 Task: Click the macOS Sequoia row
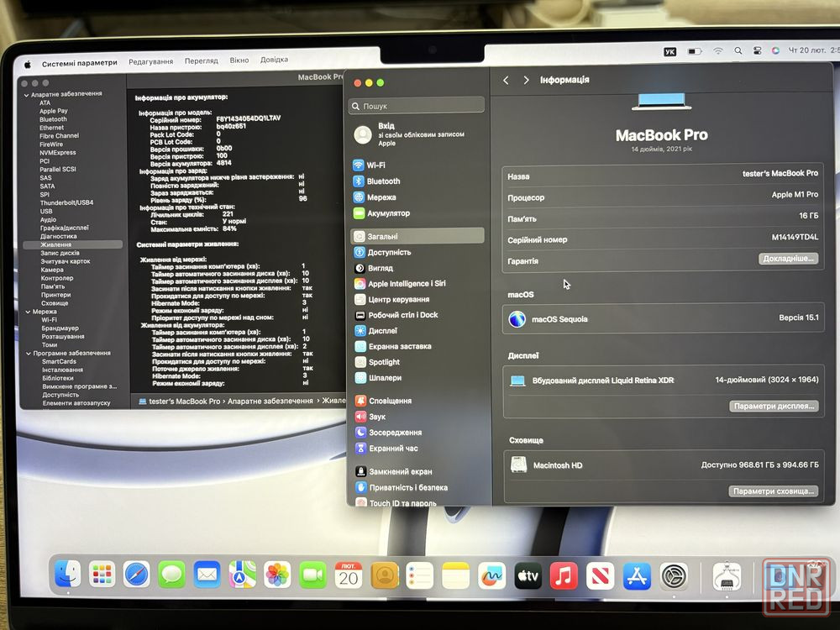point(663,318)
